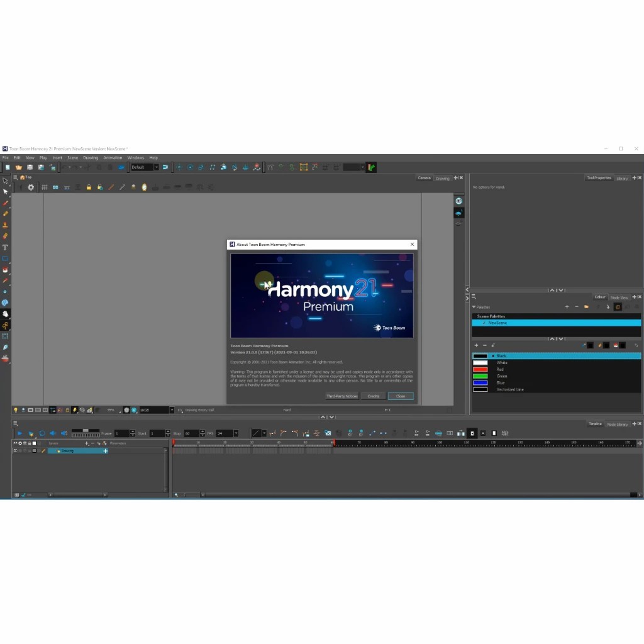
Task: Click the Add Layer plus in Timeline
Action: pos(87,443)
